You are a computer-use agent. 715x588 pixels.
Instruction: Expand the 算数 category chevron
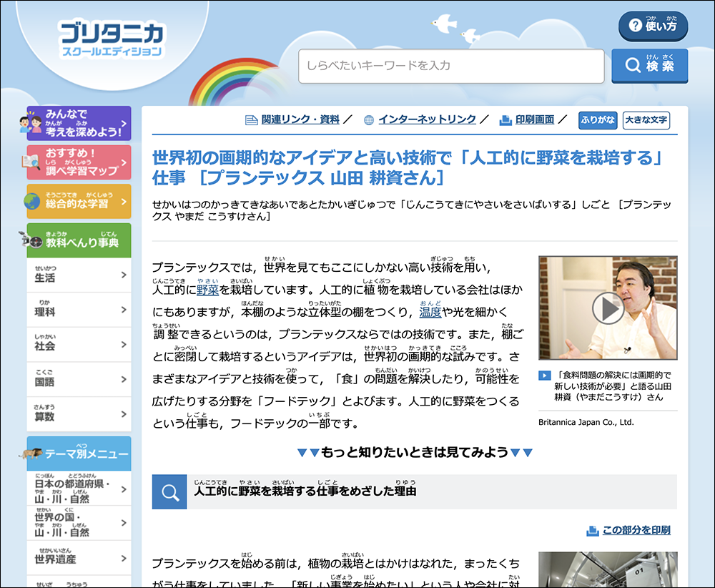click(124, 413)
